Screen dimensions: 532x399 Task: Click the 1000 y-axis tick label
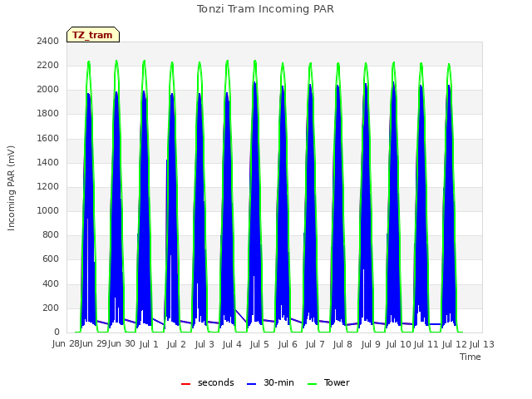pos(48,210)
